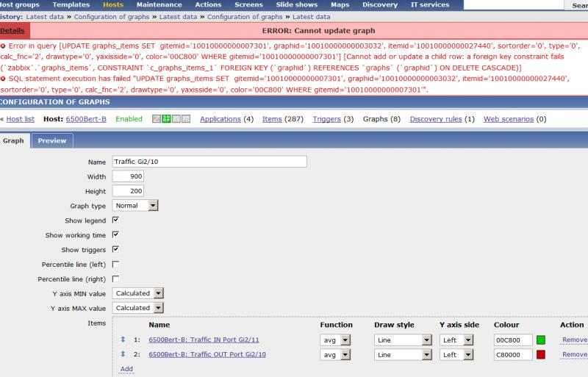The width and height of the screenshot is (588, 377).
Task: Grab sort handle for Traffic OUT Port Gi2/10
Action: [x=123, y=354]
